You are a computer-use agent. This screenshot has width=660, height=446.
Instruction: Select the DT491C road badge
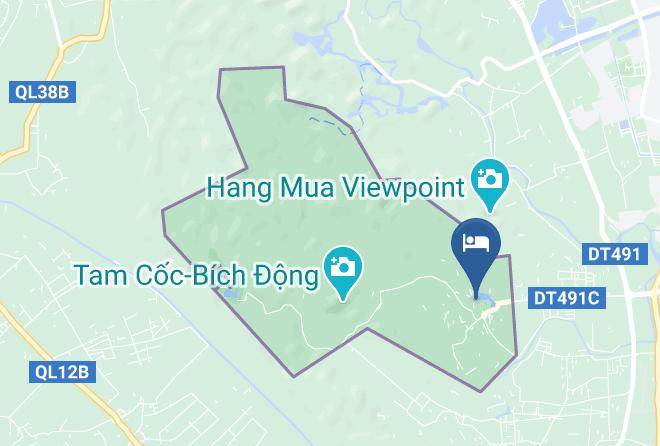tap(567, 298)
